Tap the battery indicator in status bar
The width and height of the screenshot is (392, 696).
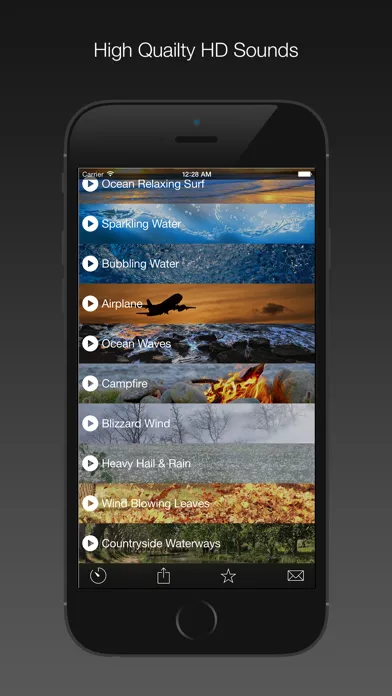305,174
